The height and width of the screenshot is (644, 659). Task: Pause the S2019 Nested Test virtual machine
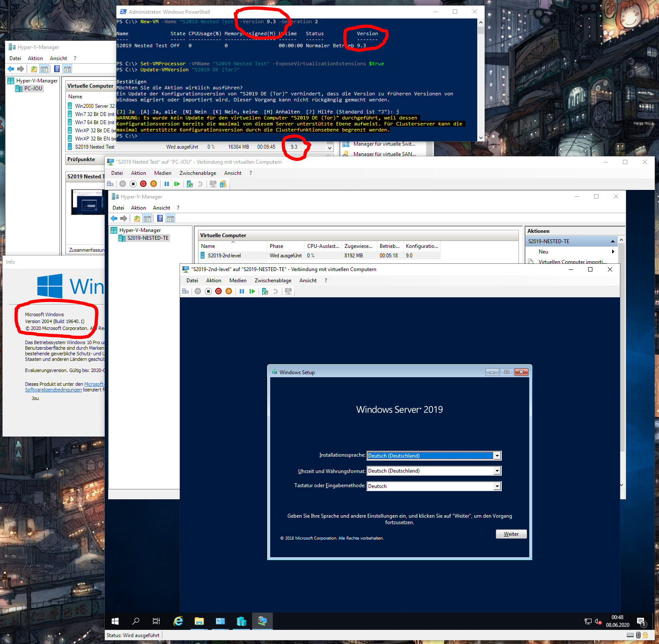[x=167, y=184]
